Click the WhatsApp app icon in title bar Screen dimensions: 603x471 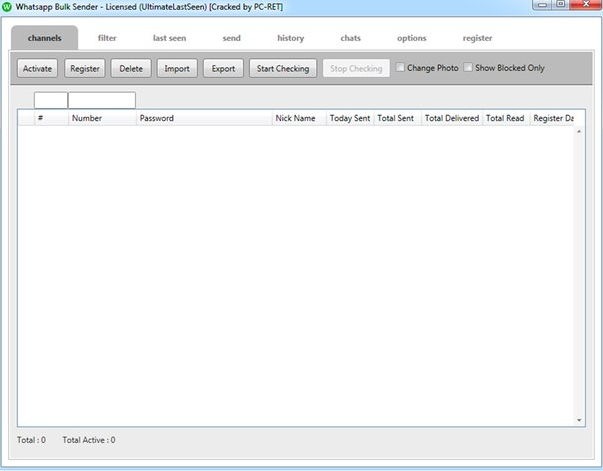pos(7,7)
